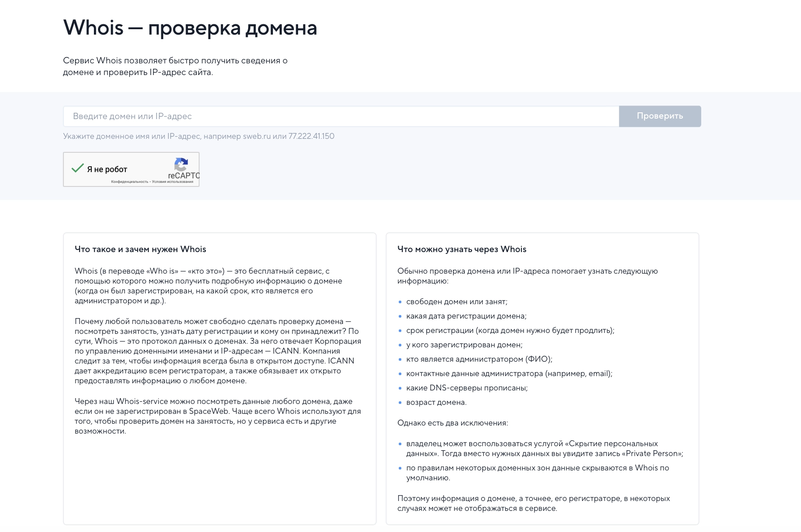Click the bullet у кого зарегистрирован домен
801x532 pixels.
click(464, 345)
